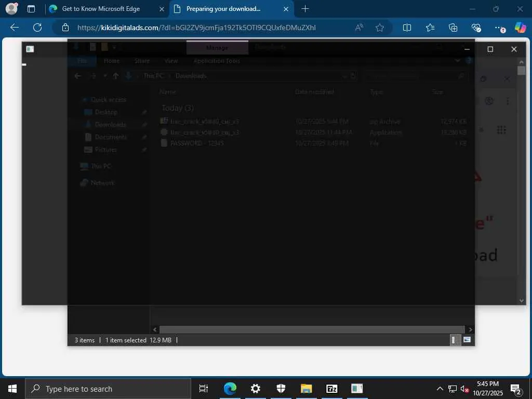Refresh the current page
This screenshot has height=399, width=532.
(37, 28)
